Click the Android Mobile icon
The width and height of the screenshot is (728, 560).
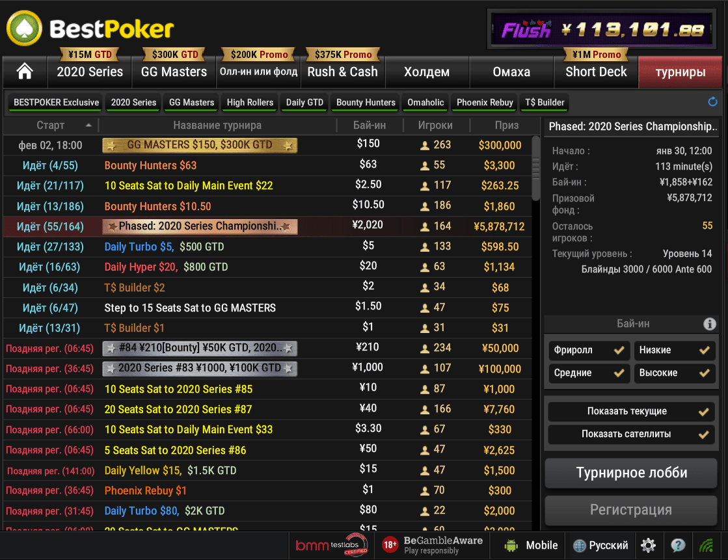(x=511, y=545)
